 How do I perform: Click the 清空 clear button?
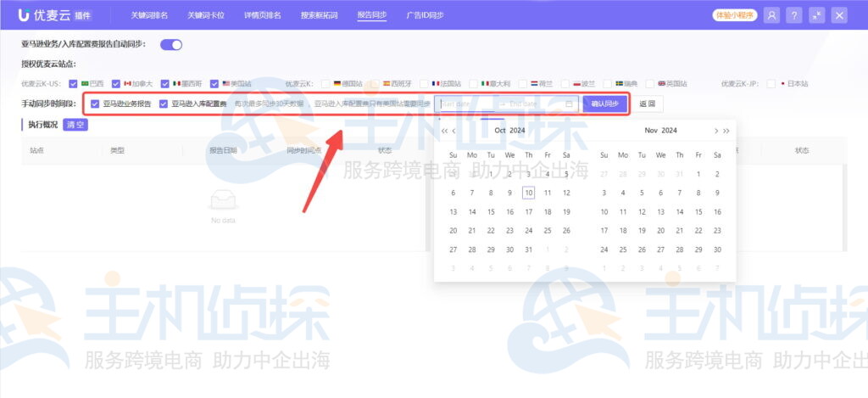(75, 125)
